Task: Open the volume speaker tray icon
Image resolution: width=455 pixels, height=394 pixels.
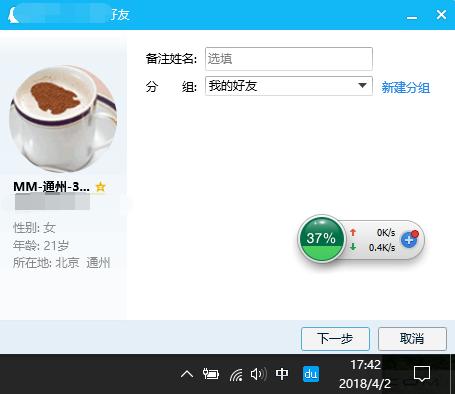Action: click(x=258, y=374)
